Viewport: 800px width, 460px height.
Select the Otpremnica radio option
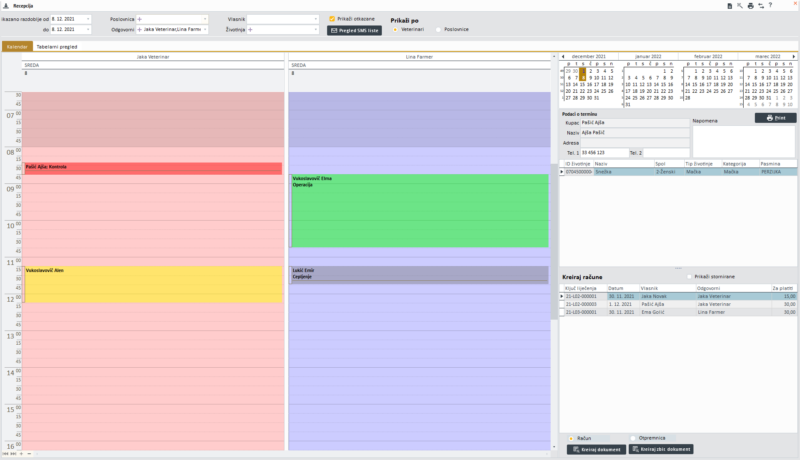coord(633,438)
